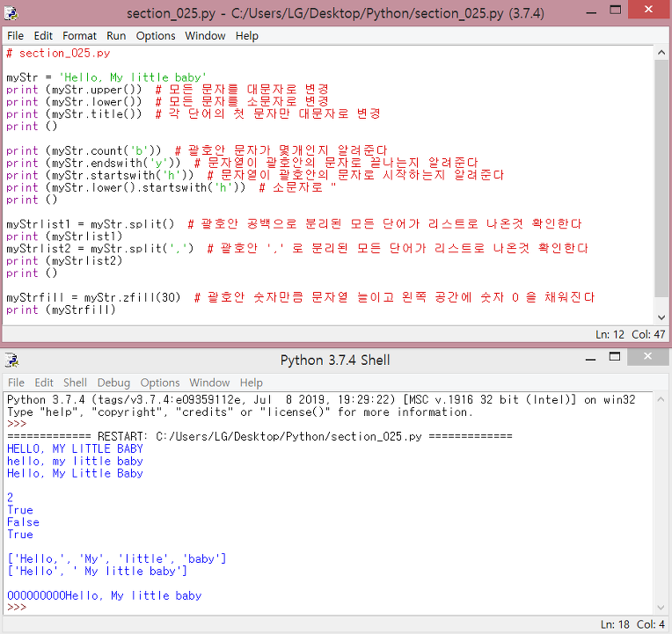Open the Options menu in the Python Shell
The height and width of the screenshot is (634, 672).
(160, 383)
